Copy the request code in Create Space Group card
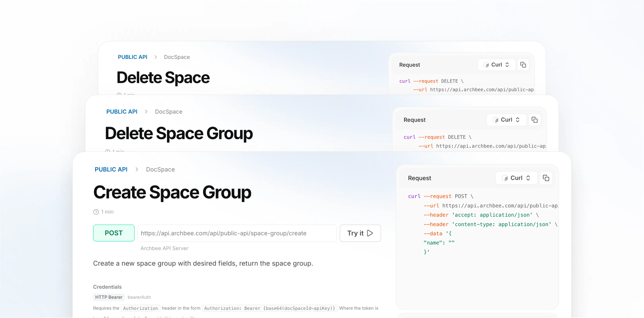 546,178
